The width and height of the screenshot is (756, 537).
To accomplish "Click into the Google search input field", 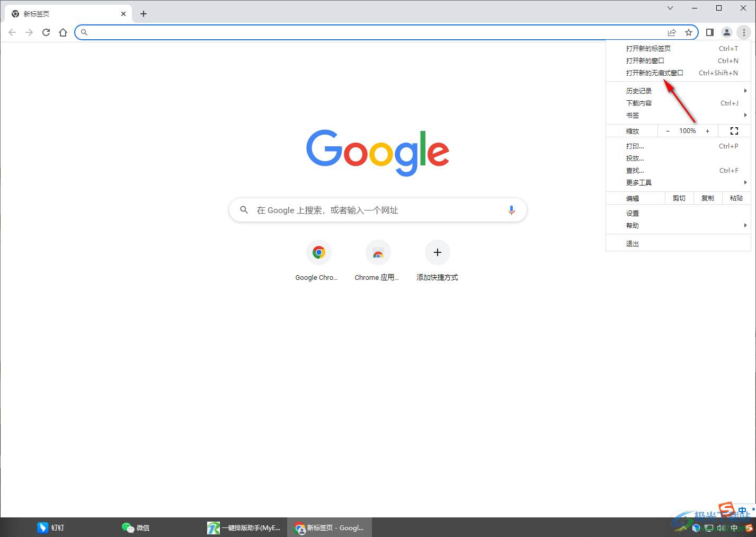I will pos(378,210).
